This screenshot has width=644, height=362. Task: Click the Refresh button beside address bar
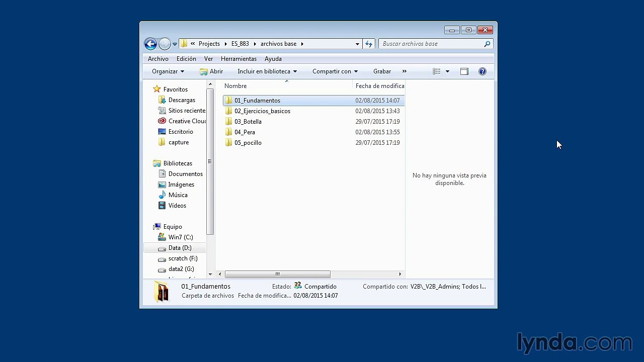click(369, 44)
